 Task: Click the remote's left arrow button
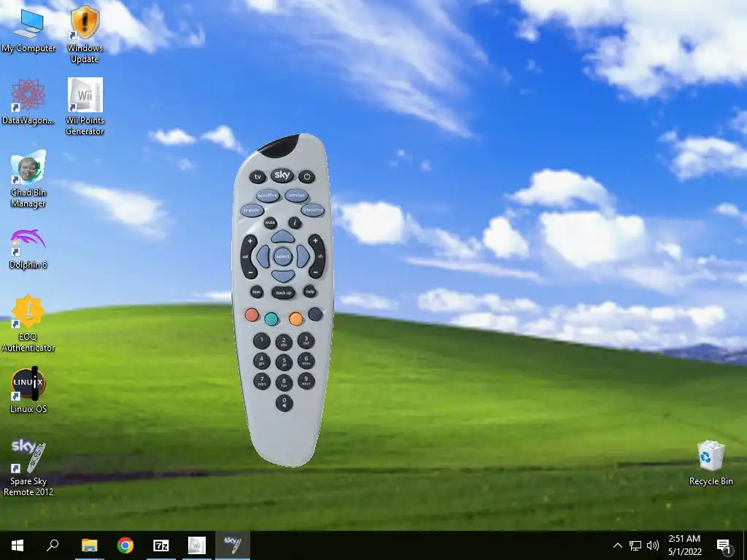pos(263,257)
